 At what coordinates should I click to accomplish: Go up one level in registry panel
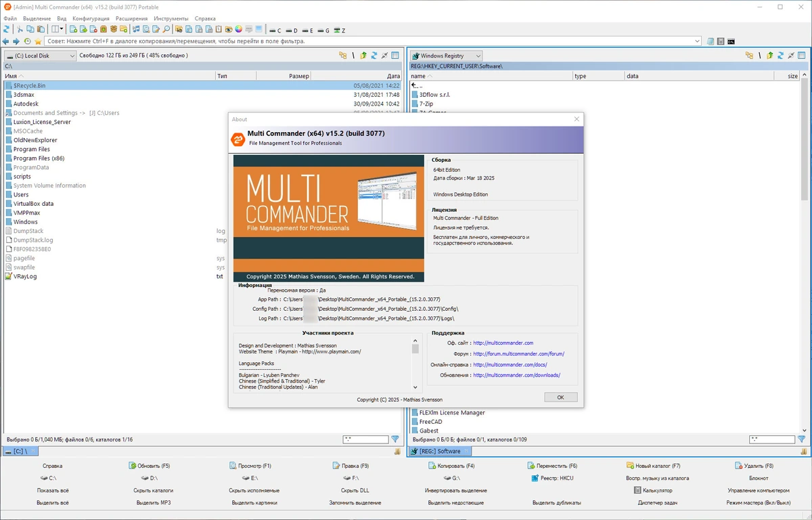770,56
